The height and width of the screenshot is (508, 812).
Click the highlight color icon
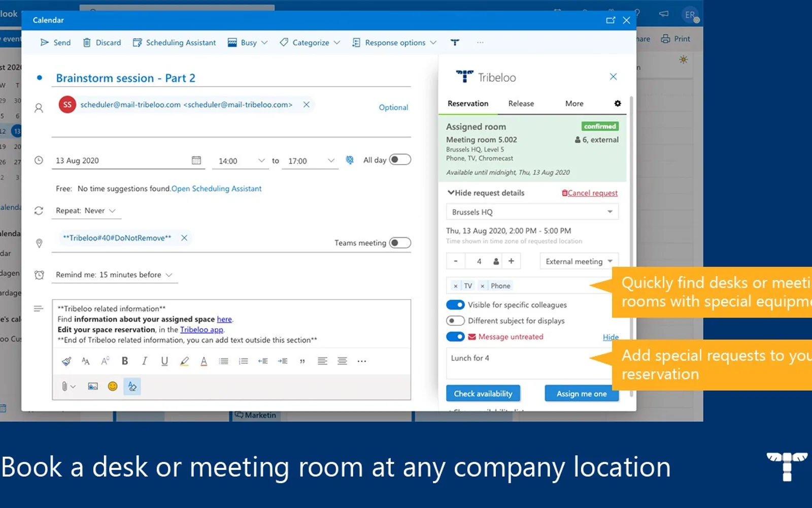coord(184,361)
